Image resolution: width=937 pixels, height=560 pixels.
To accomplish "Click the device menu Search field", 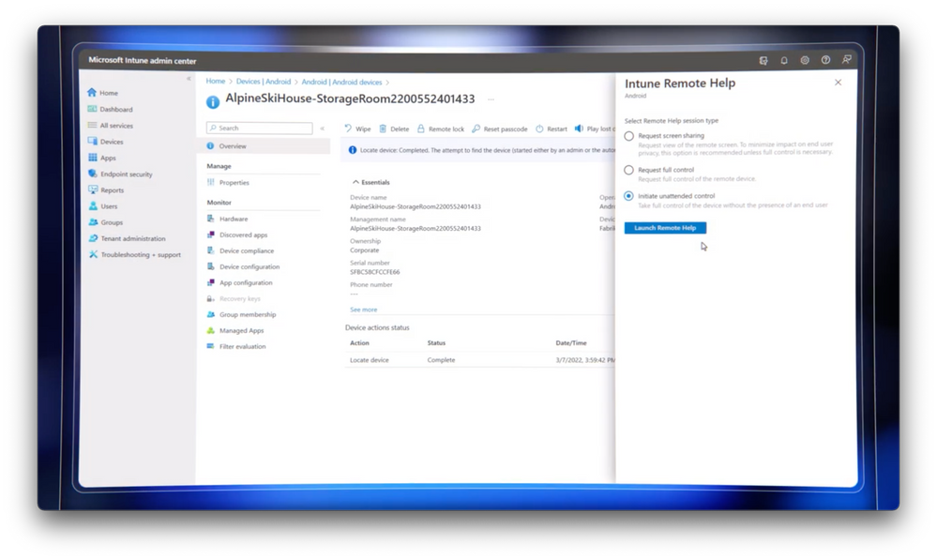I will coord(260,128).
